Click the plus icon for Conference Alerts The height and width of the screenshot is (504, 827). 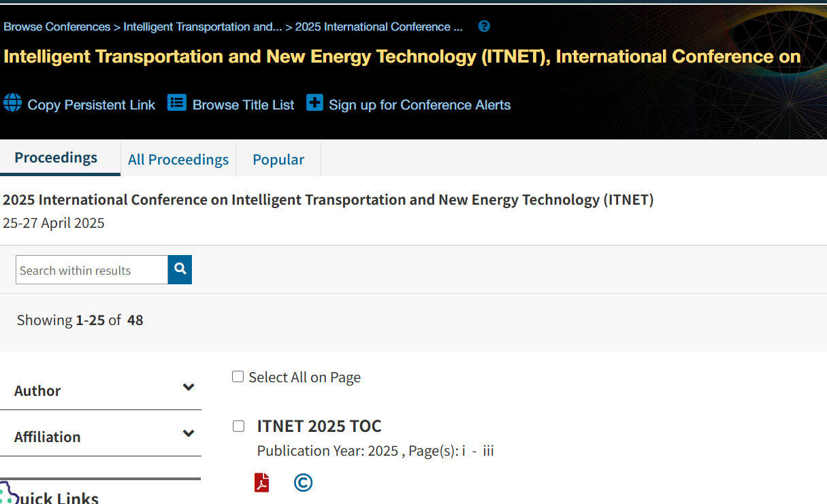314,103
